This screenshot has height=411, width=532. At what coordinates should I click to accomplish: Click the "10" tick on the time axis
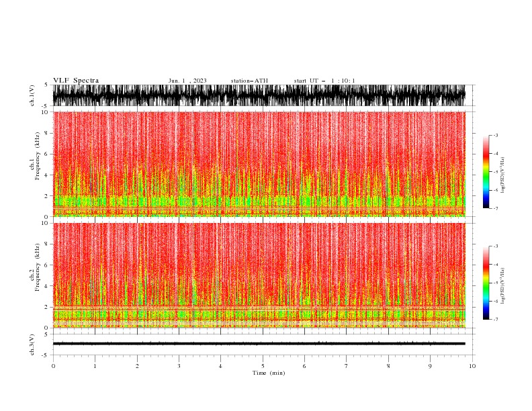pos(472,366)
